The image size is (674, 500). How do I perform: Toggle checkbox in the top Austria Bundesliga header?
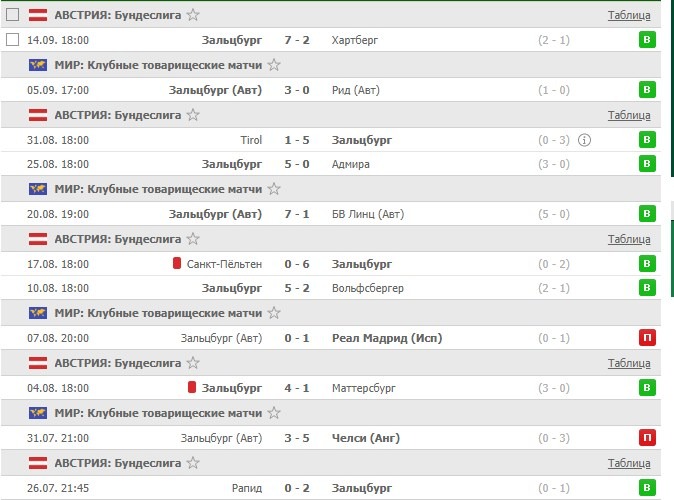tap(12, 15)
